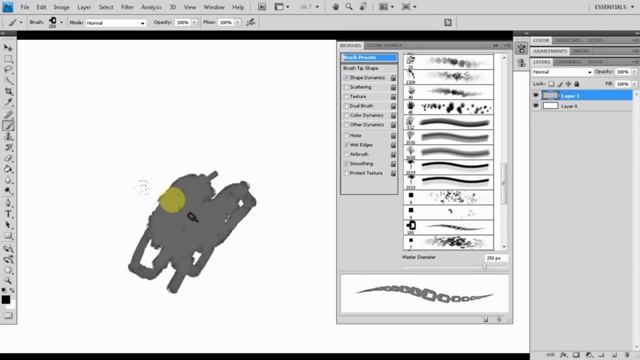Lock layer position in Layers panel
Screen dimensions: 640x360
click(x=568, y=84)
